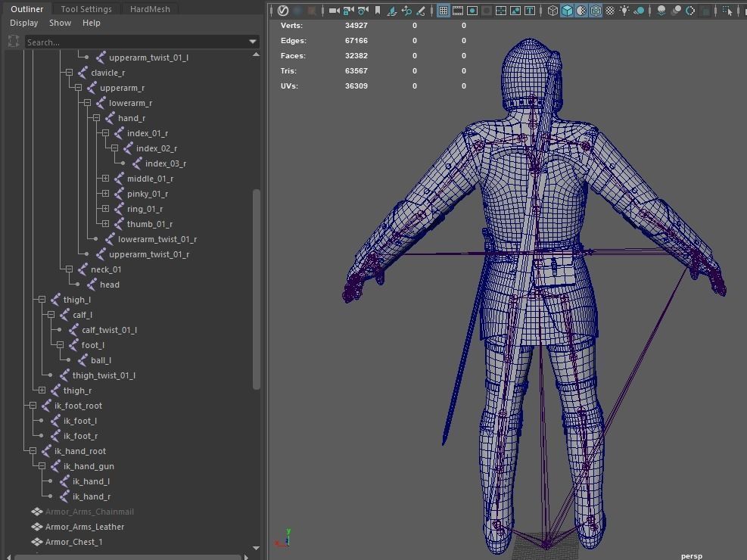Screen dimensions: 747x560
Task: Click the Use All Lights bulb icon
Action: coord(624,11)
